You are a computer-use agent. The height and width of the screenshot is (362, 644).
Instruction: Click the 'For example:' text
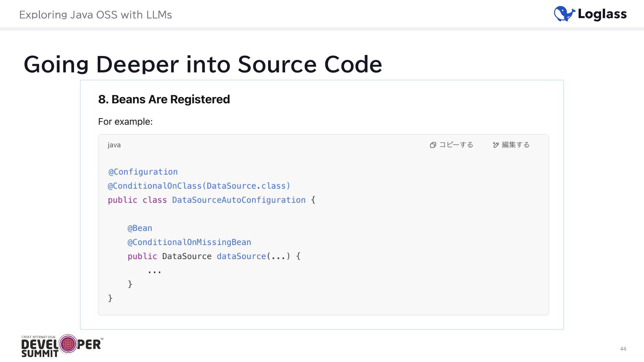point(125,121)
